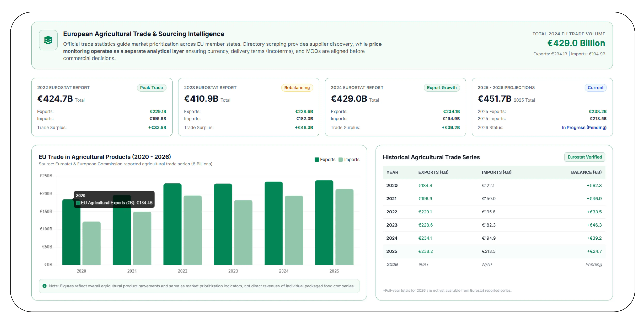The width and height of the screenshot is (644, 320).
Task: Click the 2025 imports bar in chart
Action: pyautogui.click(x=344, y=227)
